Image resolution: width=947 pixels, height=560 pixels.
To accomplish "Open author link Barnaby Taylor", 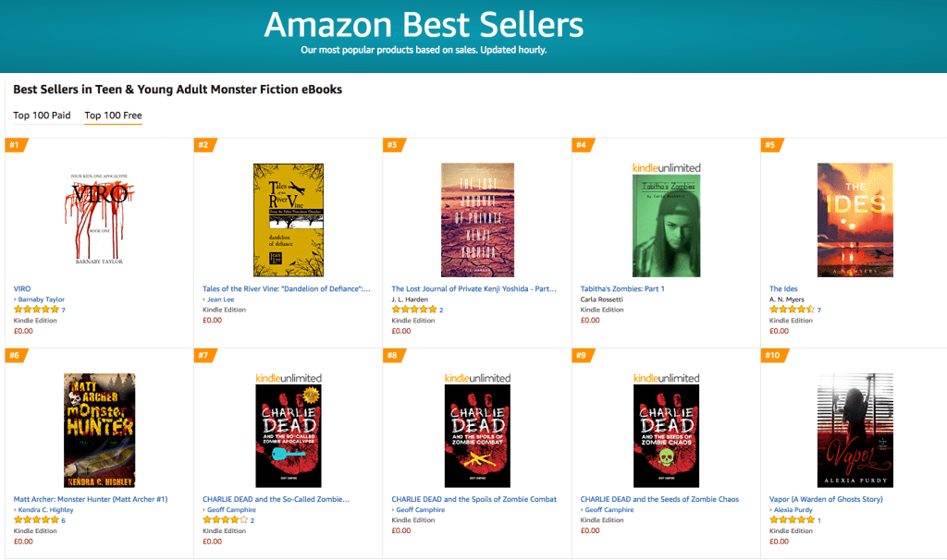I will tap(42, 299).
